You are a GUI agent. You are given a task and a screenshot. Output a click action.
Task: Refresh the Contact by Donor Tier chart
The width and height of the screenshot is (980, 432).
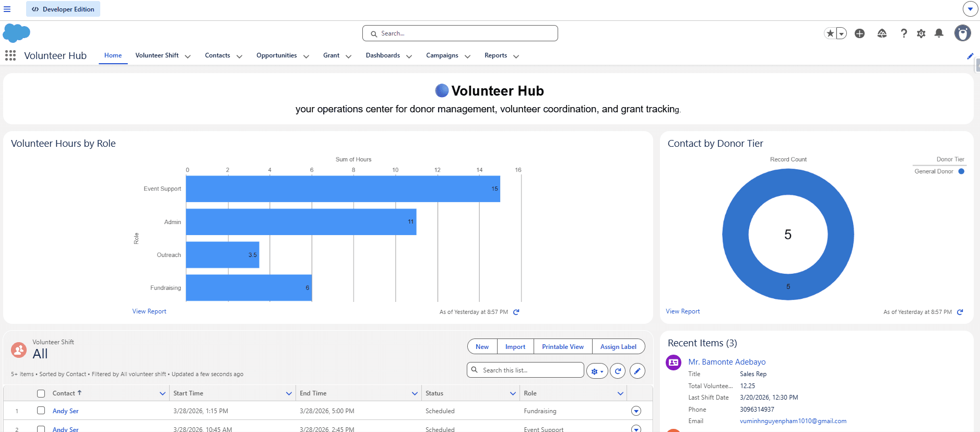(x=960, y=312)
